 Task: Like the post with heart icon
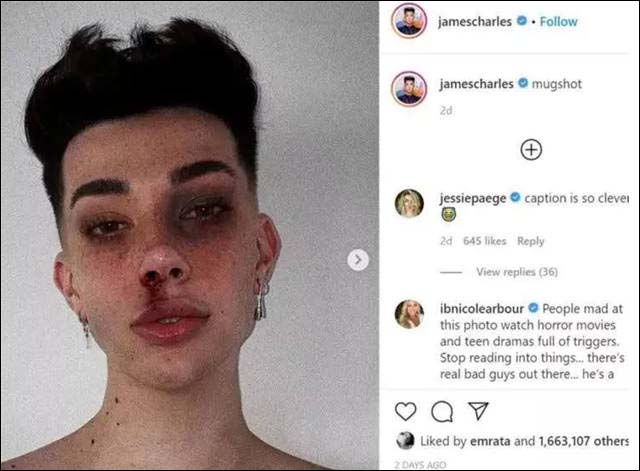tap(406, 411)
